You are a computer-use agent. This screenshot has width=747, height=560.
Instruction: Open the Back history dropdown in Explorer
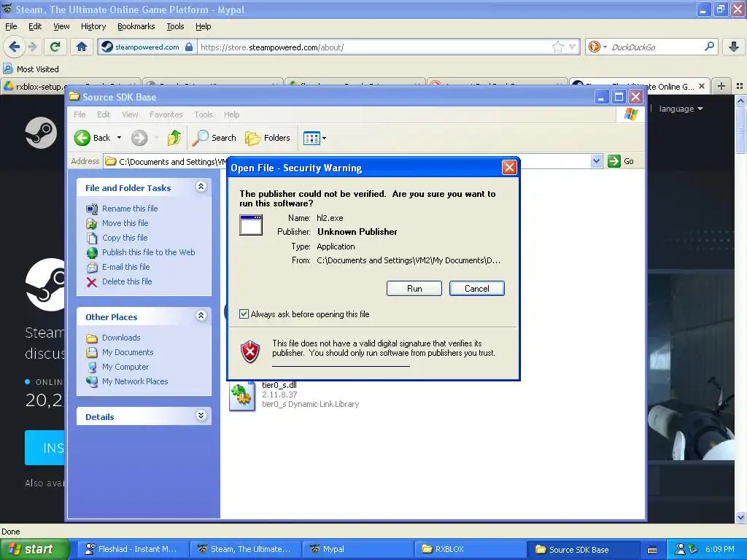(x=119, y=138)
